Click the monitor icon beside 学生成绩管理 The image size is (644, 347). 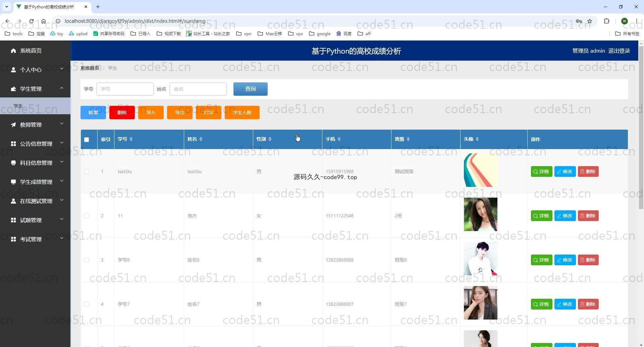pos(13,182)
